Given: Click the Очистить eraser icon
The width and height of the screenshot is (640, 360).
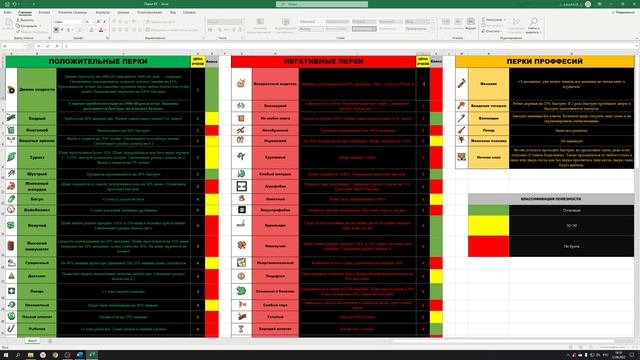Looking at the screenshot, I should 483,31.
